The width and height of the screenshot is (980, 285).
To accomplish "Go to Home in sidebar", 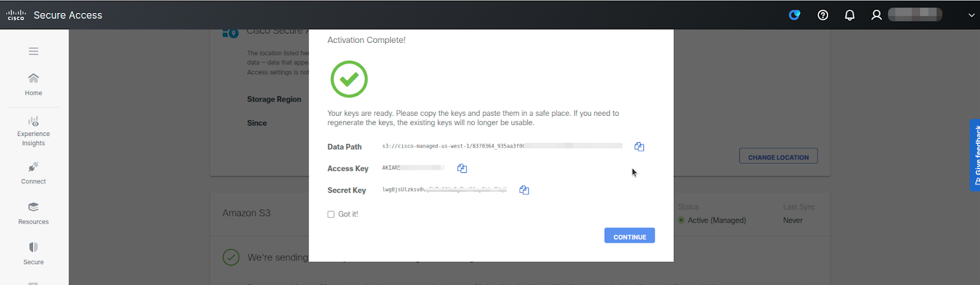I will (34, 84).
